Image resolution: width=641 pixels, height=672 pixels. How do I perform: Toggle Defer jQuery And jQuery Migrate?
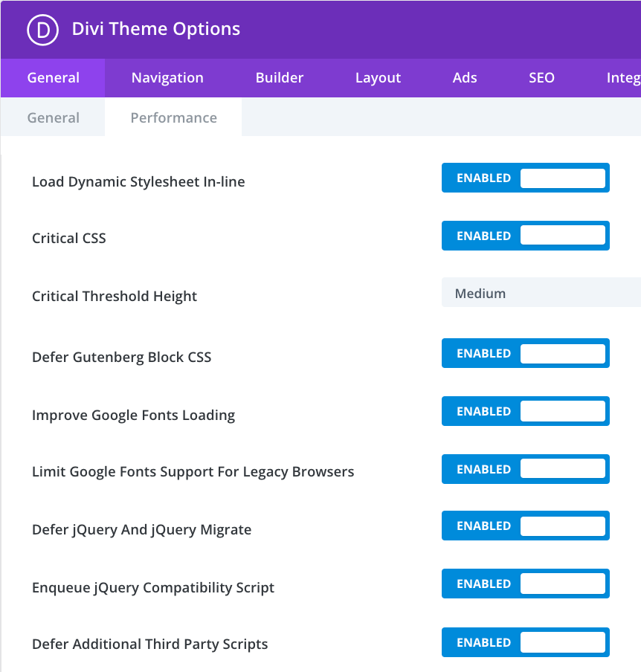point(525,526)
